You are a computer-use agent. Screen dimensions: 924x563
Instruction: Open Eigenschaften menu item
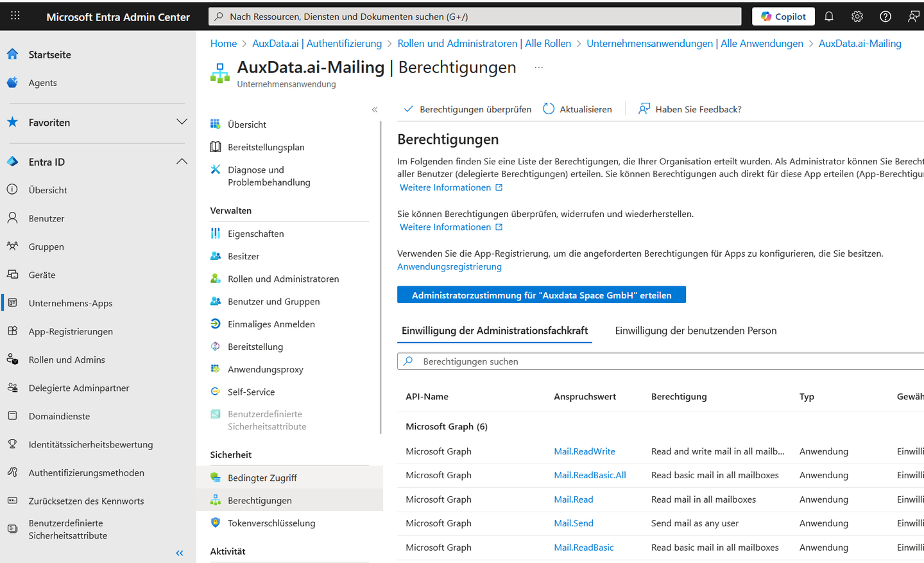[255, 234]
